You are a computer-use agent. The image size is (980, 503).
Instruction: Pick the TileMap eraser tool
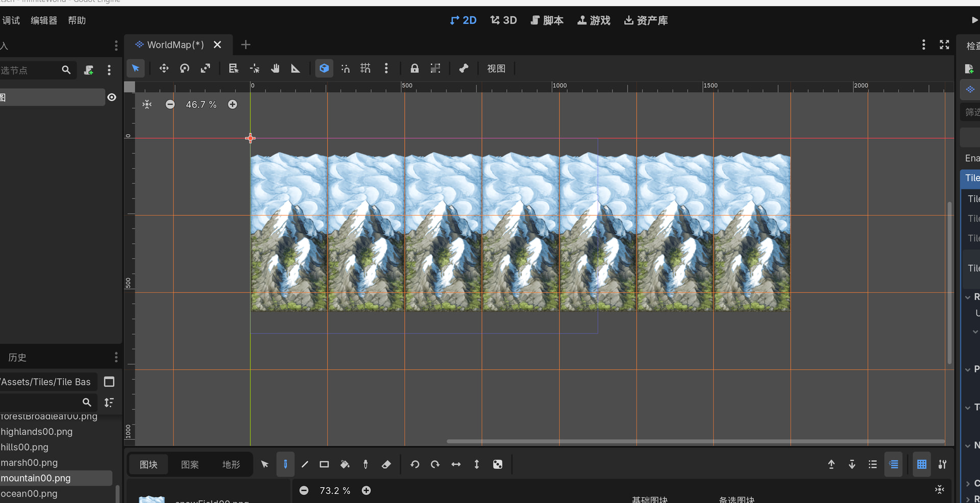(386, 464)
